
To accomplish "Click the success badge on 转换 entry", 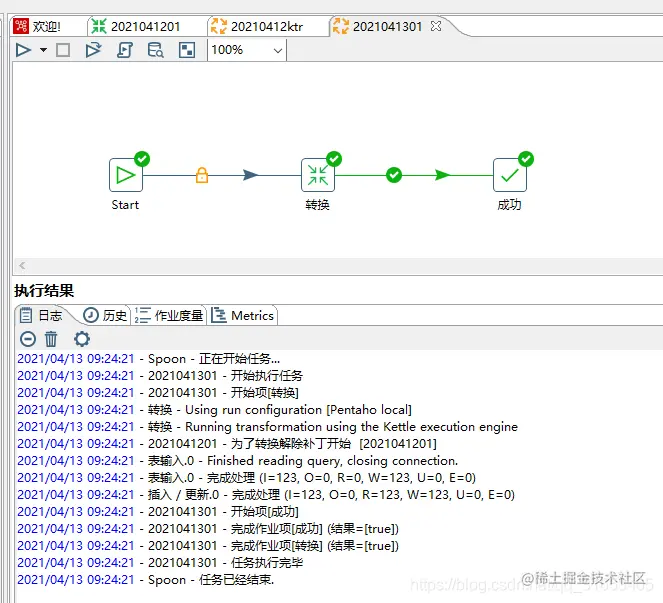I will 334,159.
